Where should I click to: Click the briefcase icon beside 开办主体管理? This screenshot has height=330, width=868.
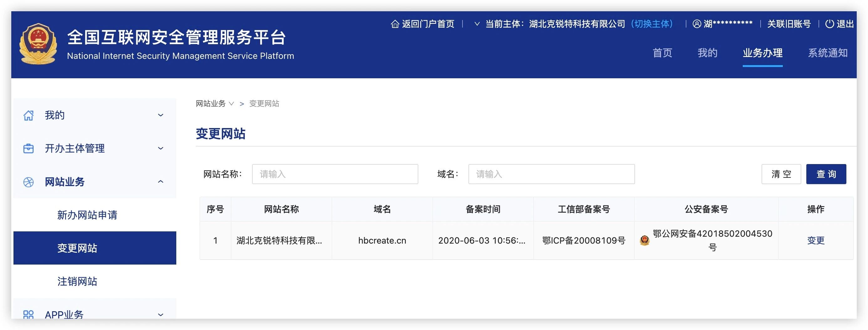(x=28, y=148)
